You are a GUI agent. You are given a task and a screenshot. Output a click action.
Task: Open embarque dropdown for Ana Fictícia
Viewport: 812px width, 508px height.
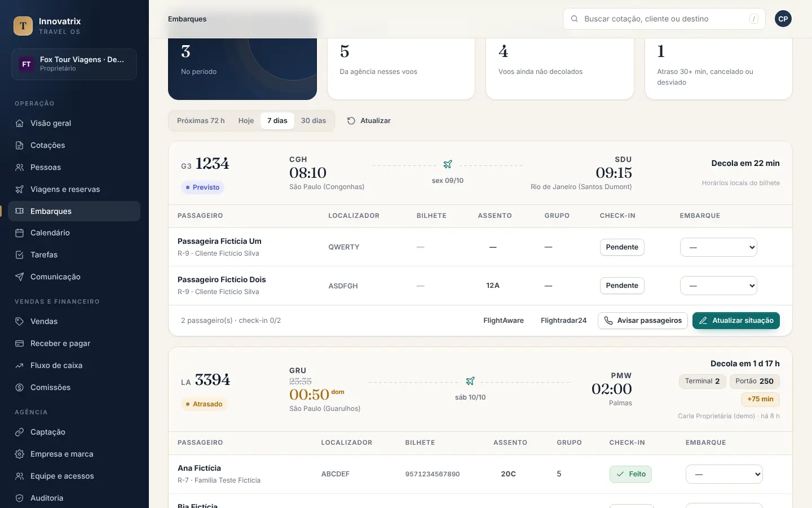(x=724, y=474)
